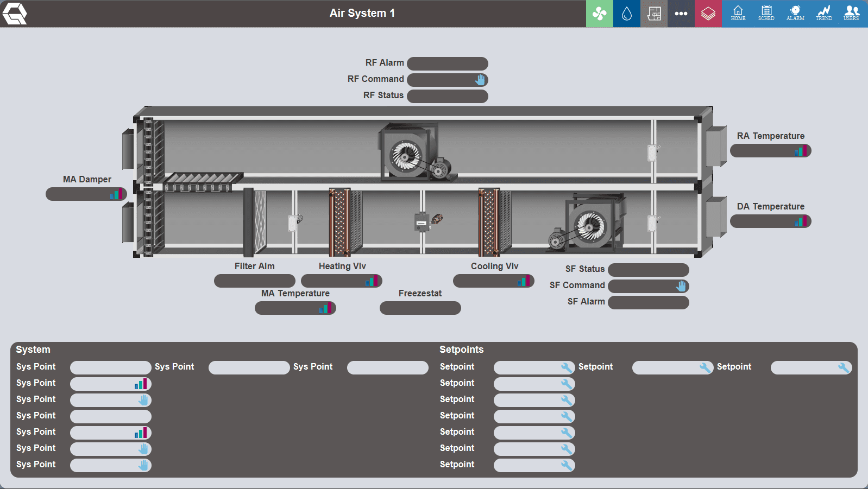This screenshot has height=489, width=868.
Task: Click the RA Temperature trend icon
Action: point(801,151)
